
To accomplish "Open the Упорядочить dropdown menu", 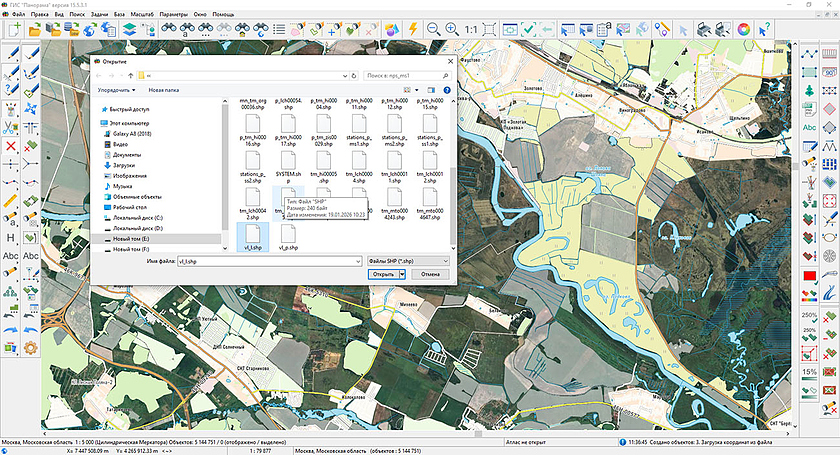I will 117,89.
